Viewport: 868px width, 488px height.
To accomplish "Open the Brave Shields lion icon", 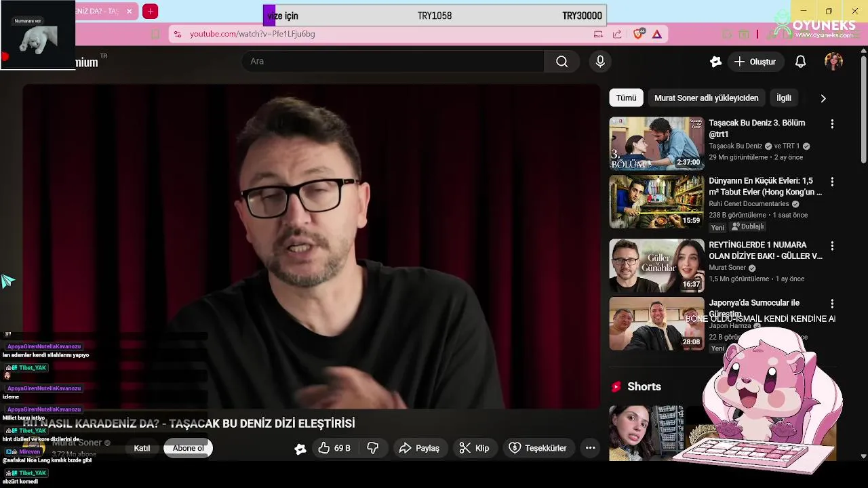I will click(638, 34).
